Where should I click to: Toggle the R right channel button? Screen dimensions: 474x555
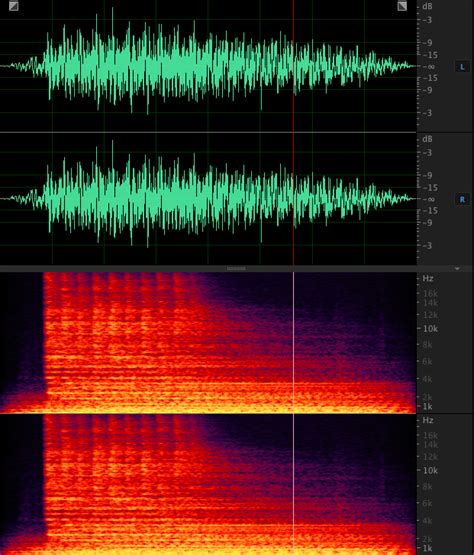[x=462, y=200]
